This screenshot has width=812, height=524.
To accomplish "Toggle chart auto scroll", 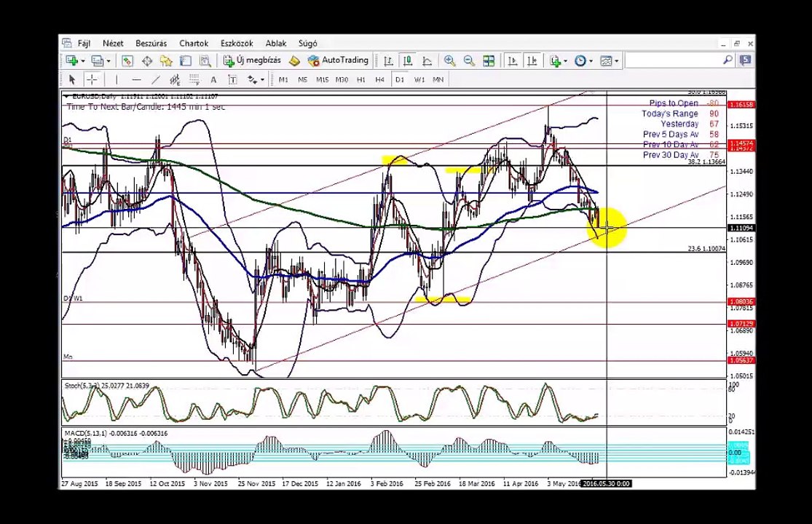I will click(513, 61).
